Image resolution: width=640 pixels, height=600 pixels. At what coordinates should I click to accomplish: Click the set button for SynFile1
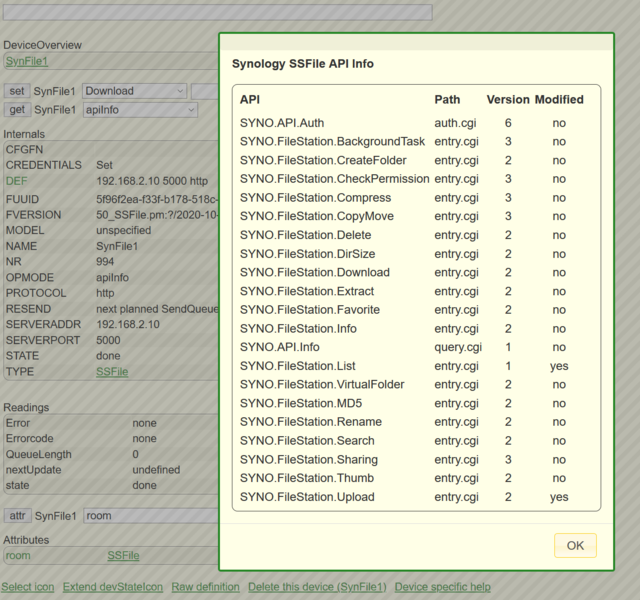click(x=17, y=91)
